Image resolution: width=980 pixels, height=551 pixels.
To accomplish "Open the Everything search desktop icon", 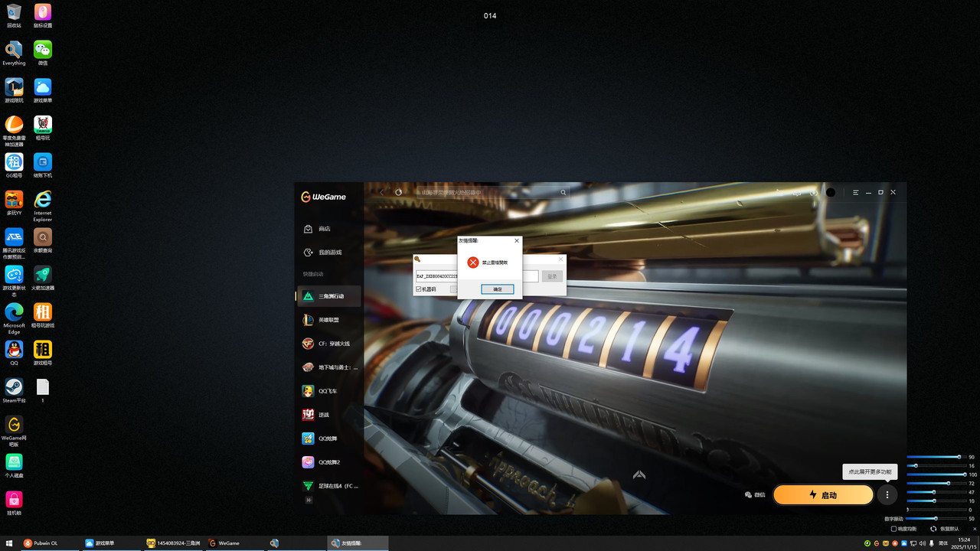I will [14, 53].
